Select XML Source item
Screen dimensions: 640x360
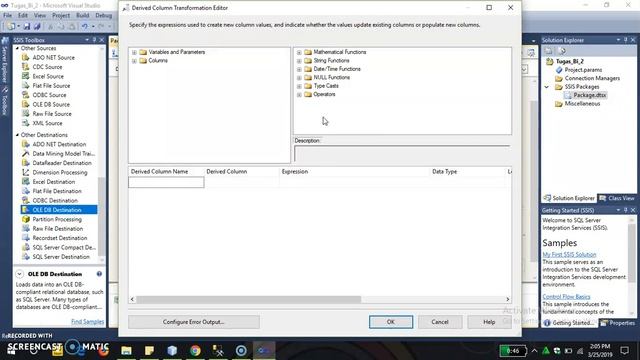pos(47,123)
